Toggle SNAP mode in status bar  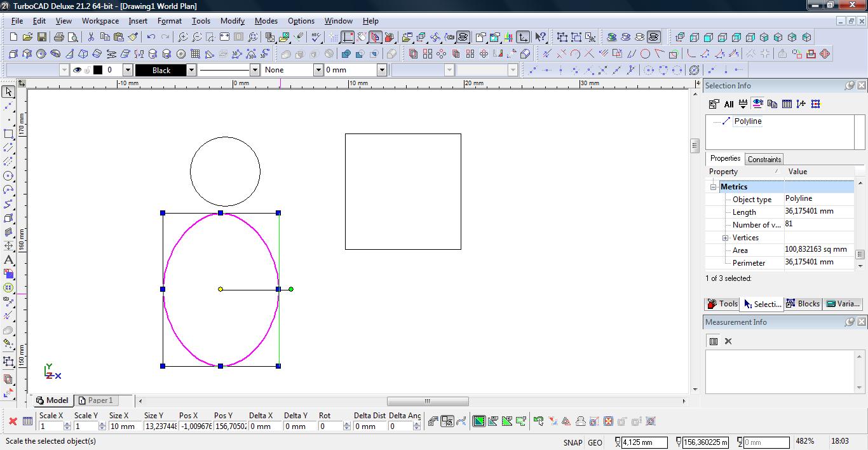[x=572, y=442]
